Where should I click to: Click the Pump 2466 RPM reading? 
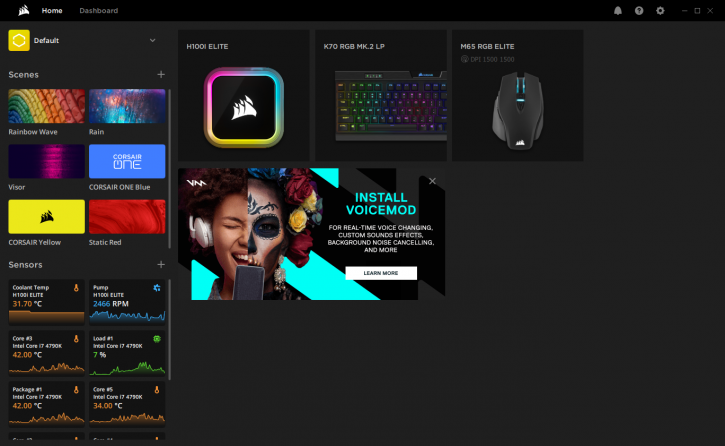pyautogui.click(x=111, y=304)
